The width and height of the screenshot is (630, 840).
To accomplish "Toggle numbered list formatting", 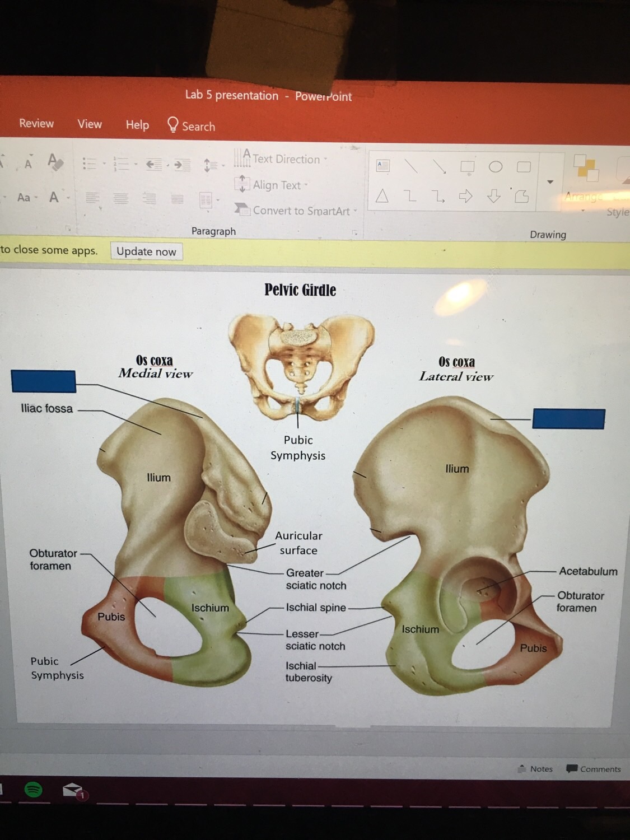I will [x=121, y=164].
